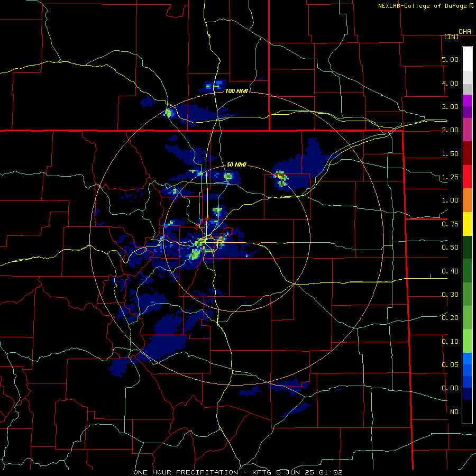Click the 01:02 timestamp

(331, 472)
